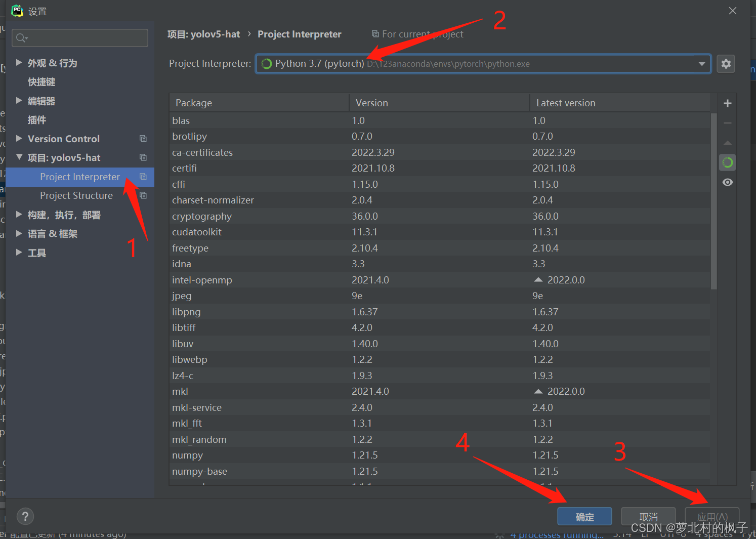The width and height of the screenshot is (756, 539).
Task: Sort by the Version column header
Action: pos(439,103)
